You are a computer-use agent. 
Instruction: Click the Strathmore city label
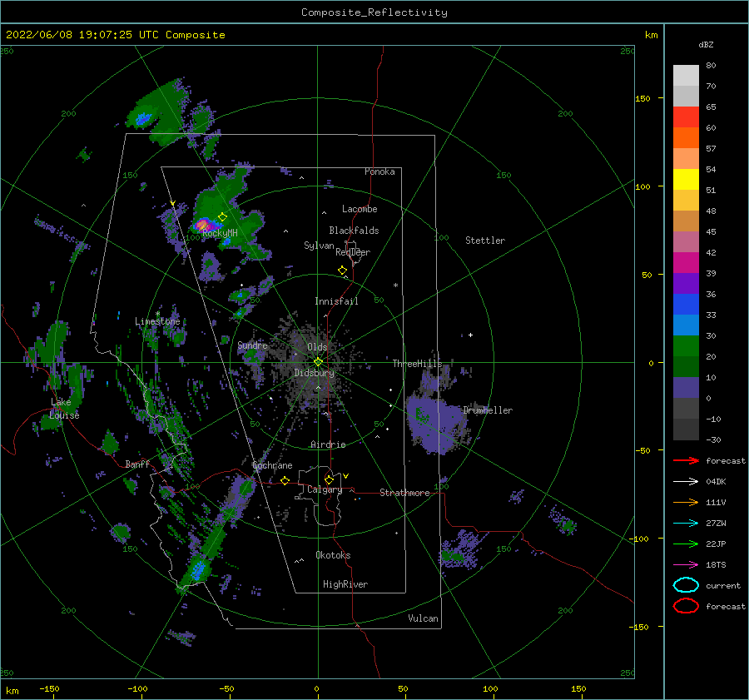[x=404, y=493]
